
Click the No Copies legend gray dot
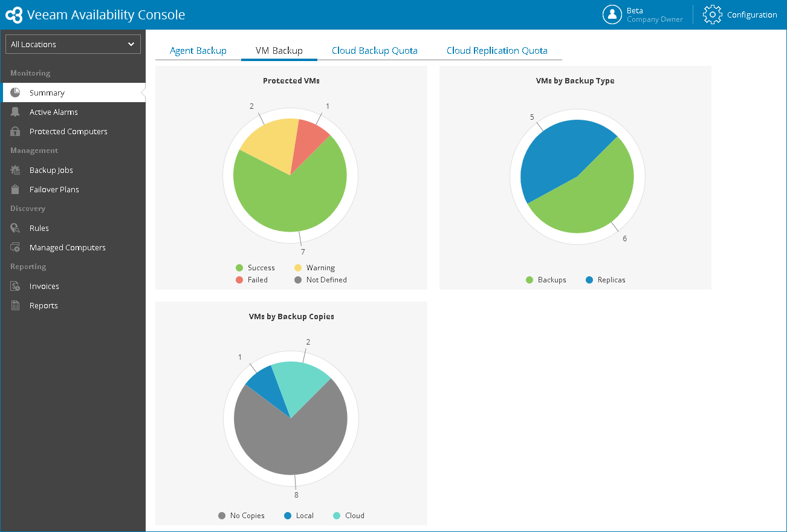click(x=222, y=516)
